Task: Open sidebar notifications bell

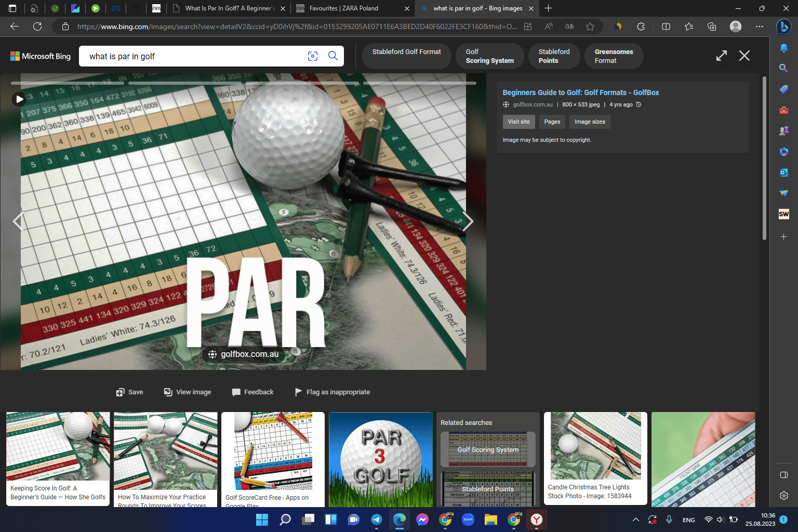Action: [x=784, y=48]
